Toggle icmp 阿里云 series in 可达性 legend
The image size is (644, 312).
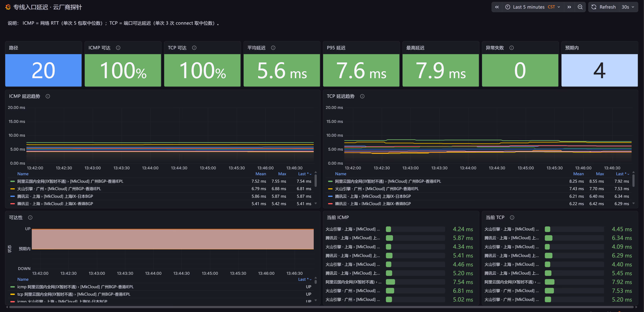(75, 287)
